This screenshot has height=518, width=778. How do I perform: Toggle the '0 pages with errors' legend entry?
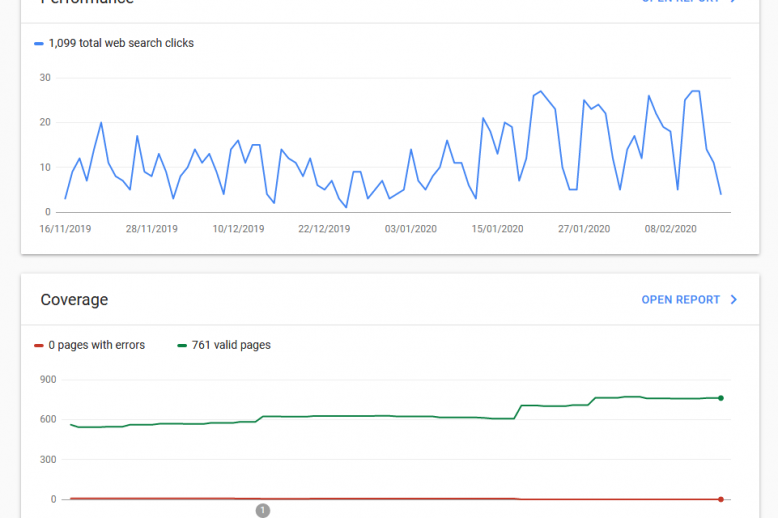pyautogui.click(x=96, y=346)
